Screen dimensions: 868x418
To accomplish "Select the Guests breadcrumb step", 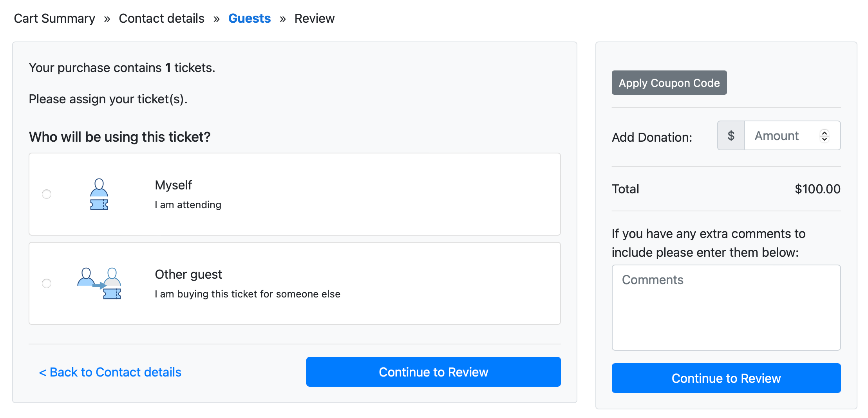I will point(249,18).
